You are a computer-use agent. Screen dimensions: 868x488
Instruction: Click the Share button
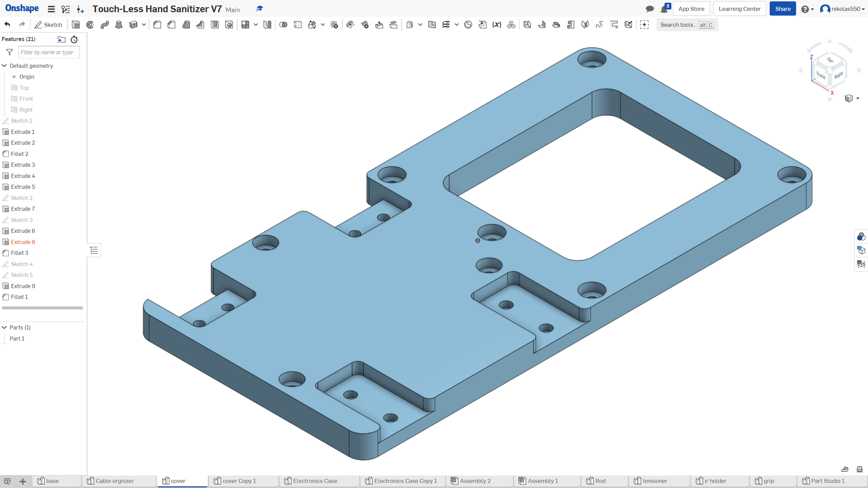783,8
